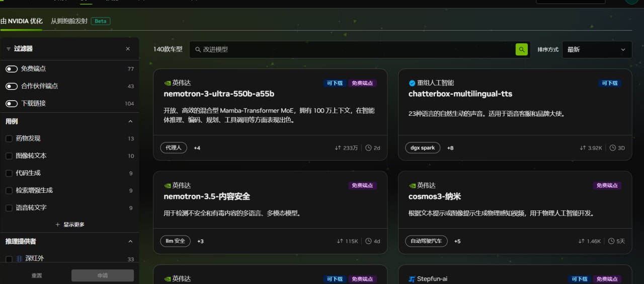Screen dimensions: 644x284
Task: Toggle the 合作伙伴端点 switch
Action: (12, 86)
